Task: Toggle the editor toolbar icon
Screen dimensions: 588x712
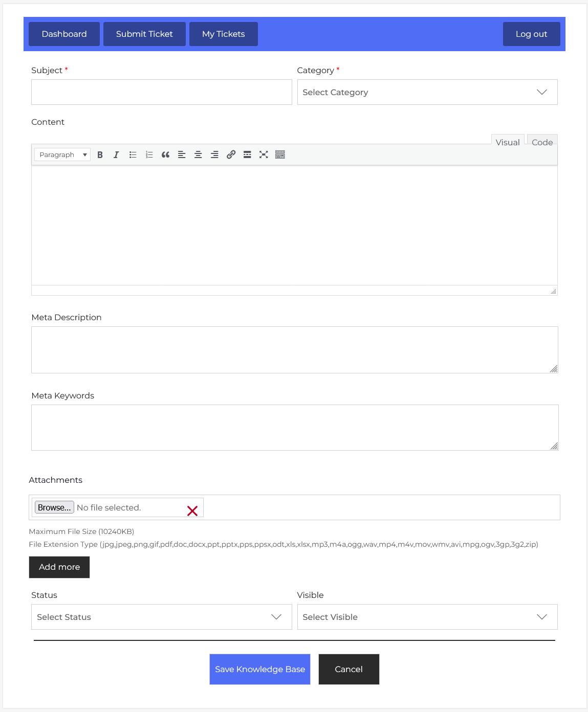Action: (x=280, y=155)
